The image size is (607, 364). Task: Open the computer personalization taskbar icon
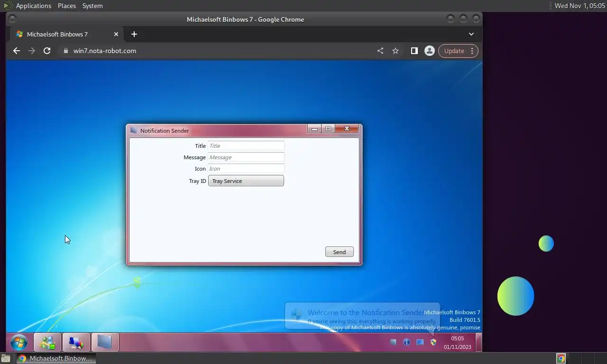[76, 342]
